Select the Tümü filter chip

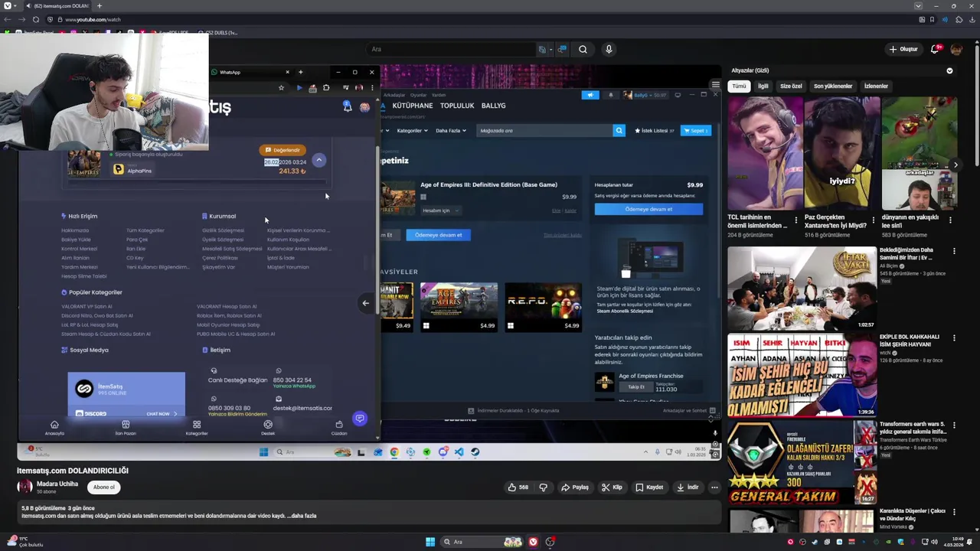point(739,86)
